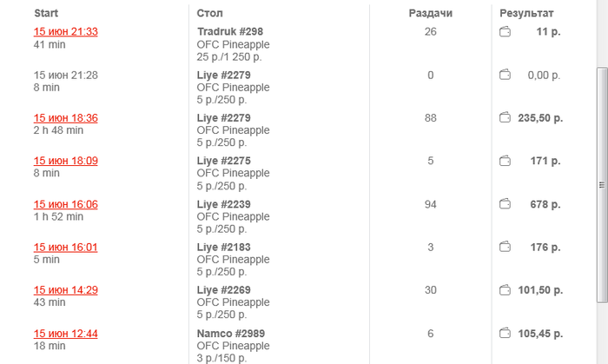Image resolution: width=608 pixels, height=364 pixels.
Task: Click wallet icon beside 678 р. result
Action: click(x=506, y=204)
